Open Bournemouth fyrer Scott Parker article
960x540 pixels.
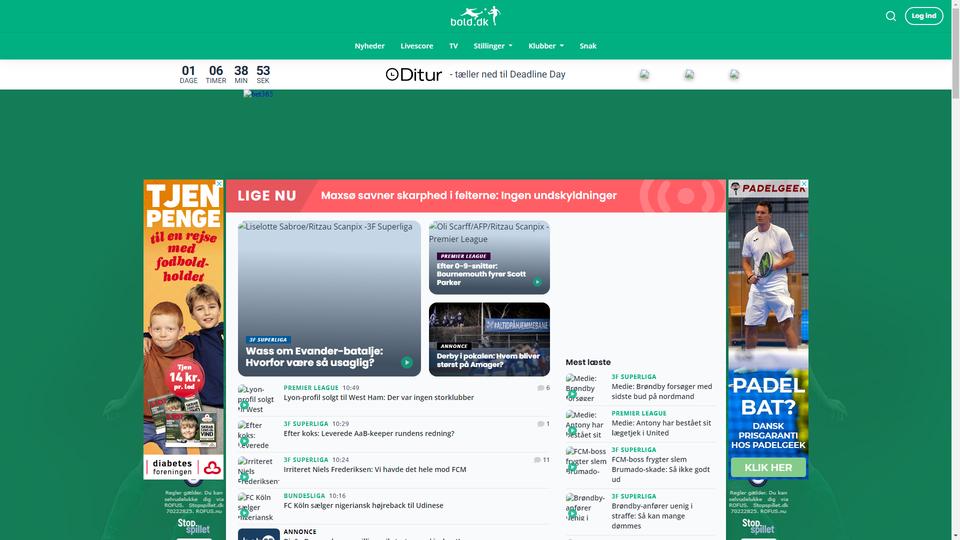pos(481,274)
